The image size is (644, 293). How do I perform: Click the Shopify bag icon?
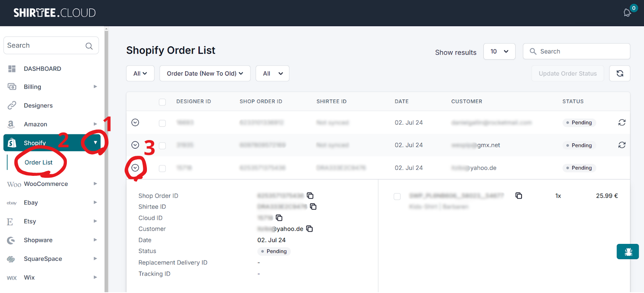click(x=12, y=142)
